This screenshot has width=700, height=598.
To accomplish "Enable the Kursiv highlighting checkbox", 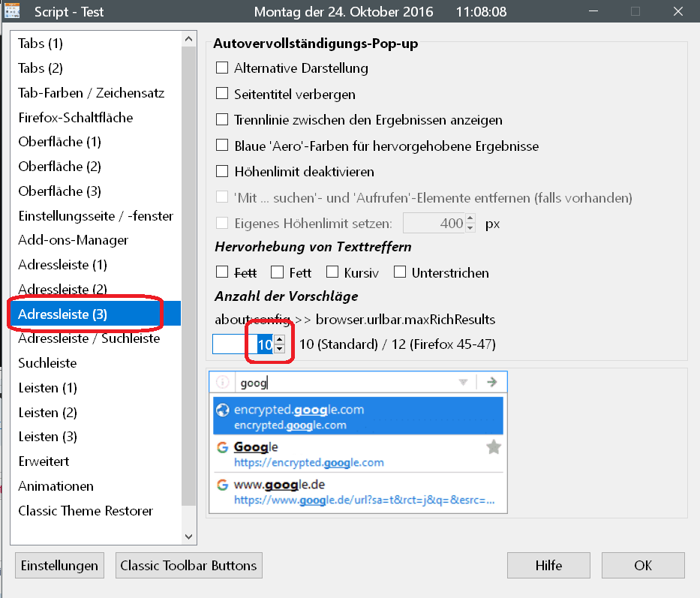I will [x=332, y=272].
